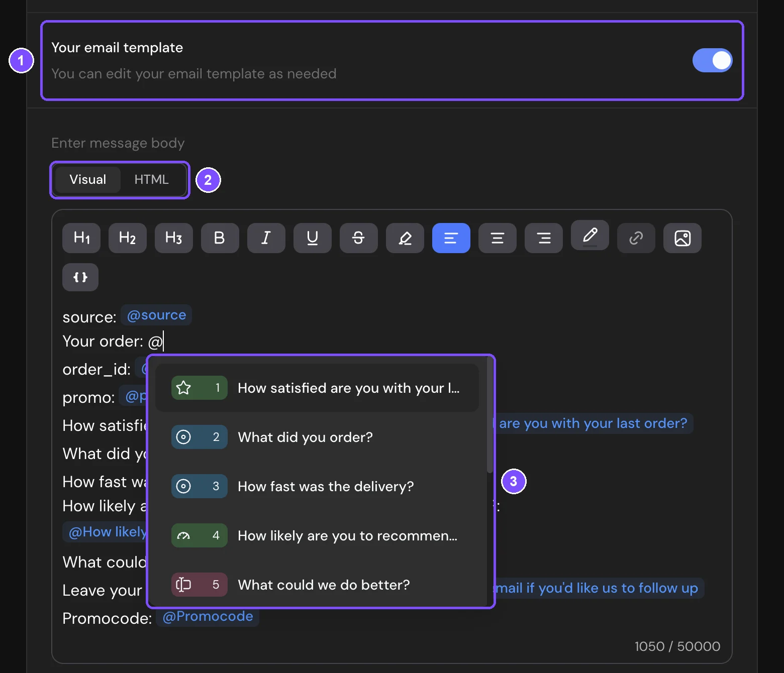Click the radio icon of question 2
This screenshot has width=784, height=673.
coord(183,437)
